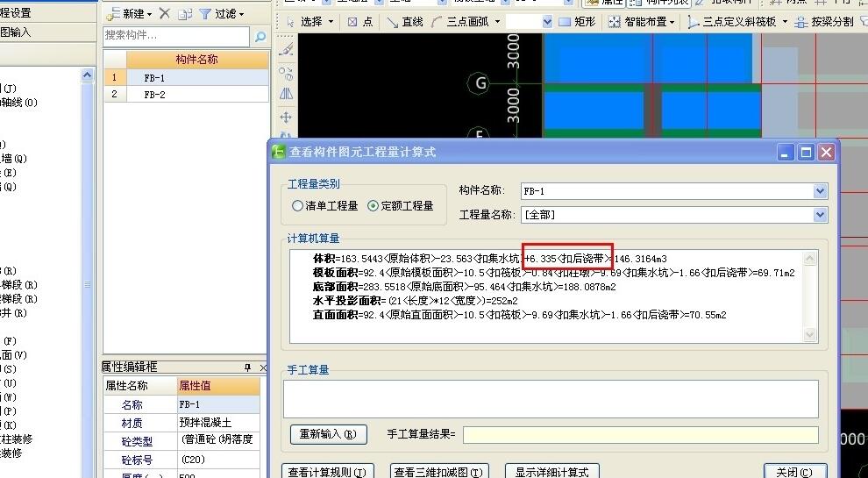Click the 计算机算量 box scroll down arrow
The height and width of the screenshot is (478, 868).
click(809, 334)
